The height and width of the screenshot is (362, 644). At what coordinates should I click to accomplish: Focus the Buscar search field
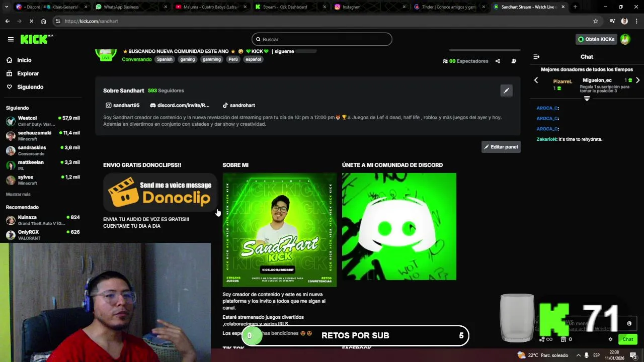(x=322, y=39)
